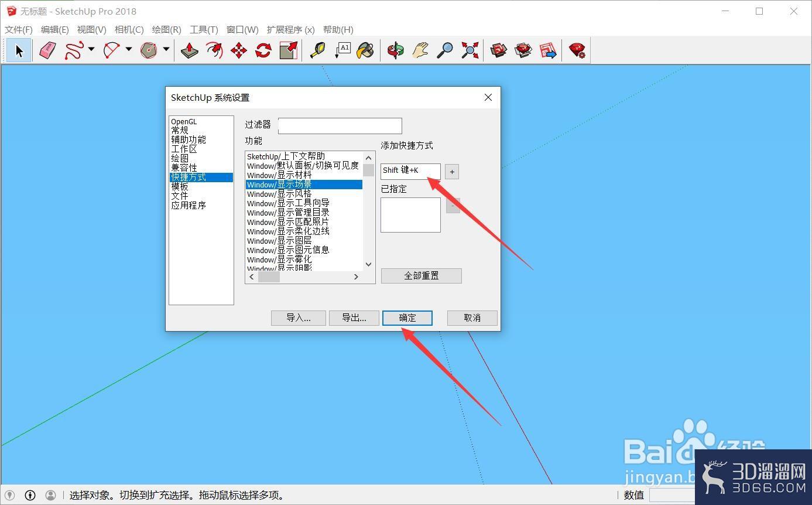The height and width of the screenshot is (505, 812).
Task: Open the 帮助(H) menu
Action: [x=338, y=29]
